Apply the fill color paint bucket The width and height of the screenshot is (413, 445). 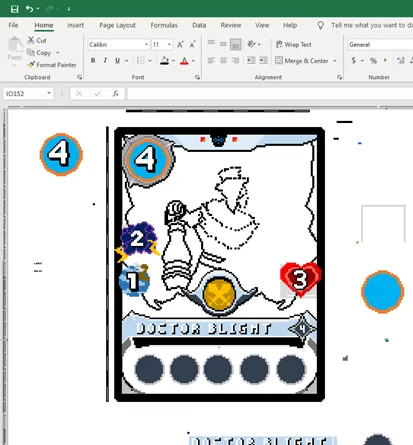tap(164, 60)
